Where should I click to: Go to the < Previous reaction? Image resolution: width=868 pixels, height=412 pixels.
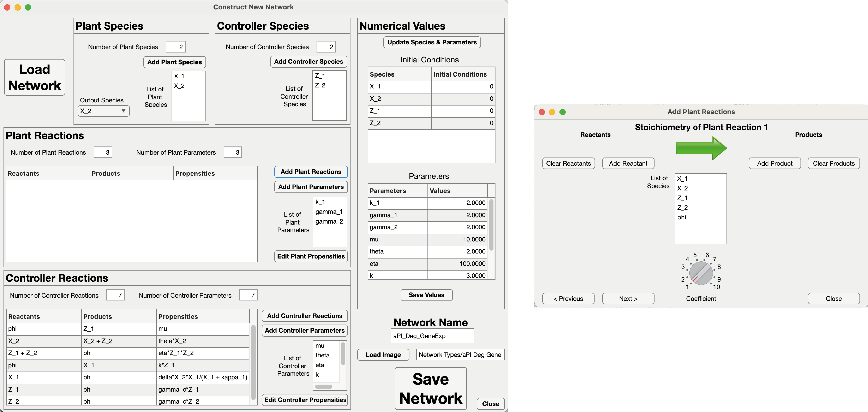(x=568, y=299)
